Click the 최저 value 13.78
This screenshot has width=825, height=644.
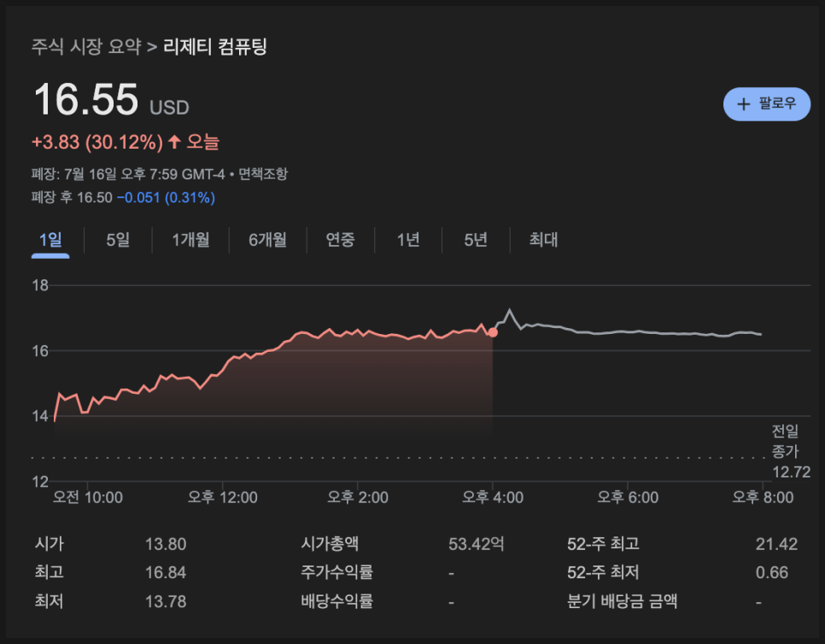coord(166,601)
